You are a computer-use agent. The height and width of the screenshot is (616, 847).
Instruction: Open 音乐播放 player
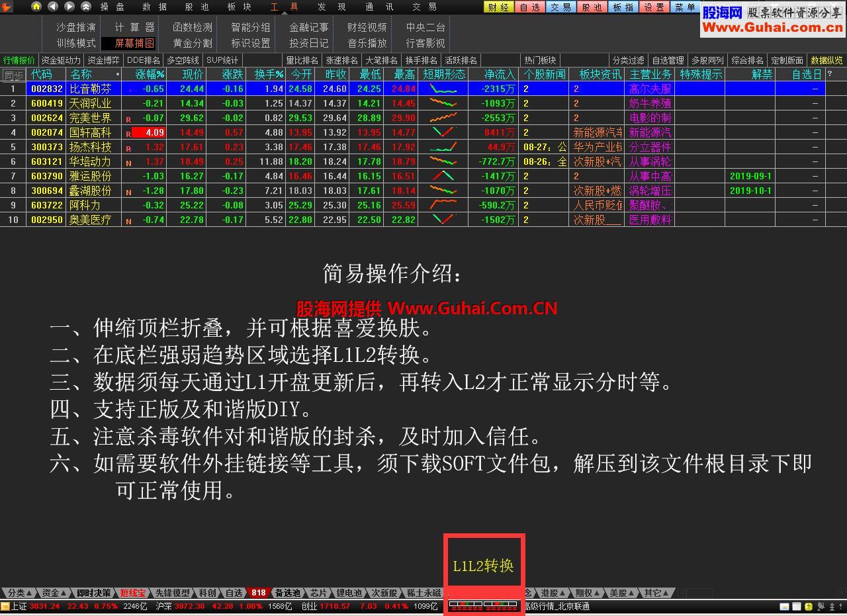(x=367, y=43)
